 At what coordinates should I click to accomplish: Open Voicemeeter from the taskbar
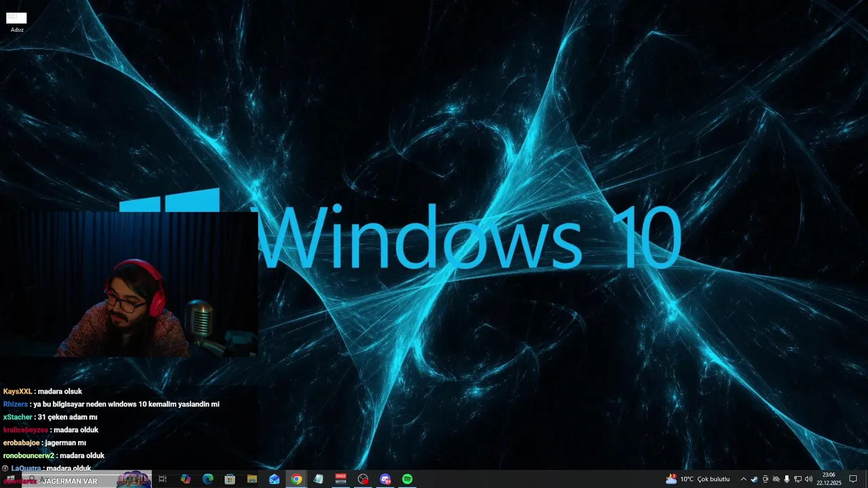point(340,479)
